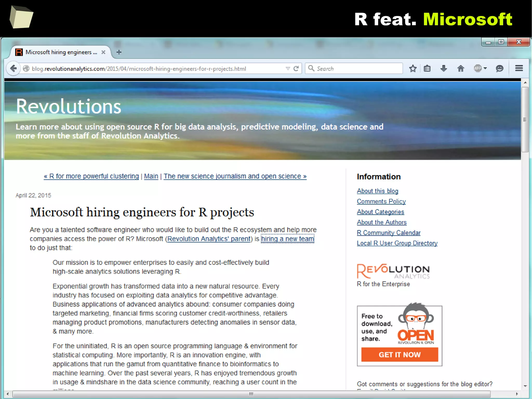Click the GET IT NOW button
Viewport: 532px width, 399px height.
pyautogui.click(x=400, y=355)
